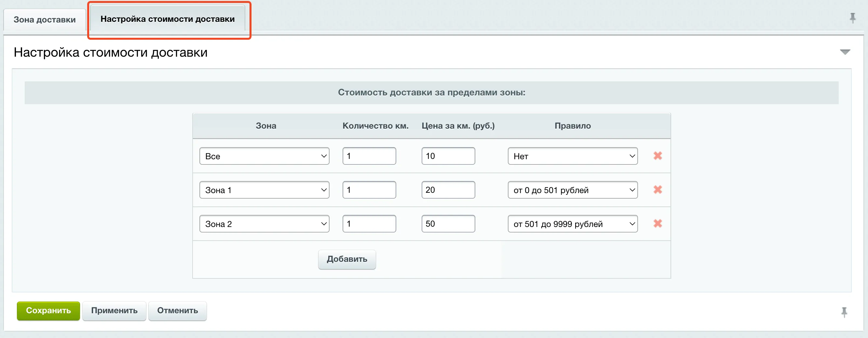Click the pin icon beside the bottom buttons
This screenshot has width=868, height=338.
point(844,312)
